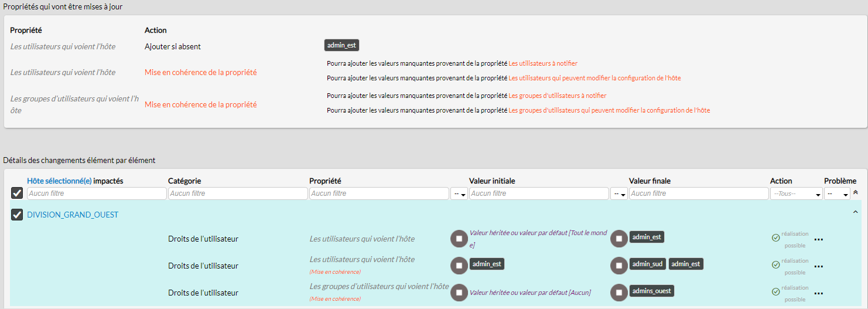The image size is (868, 309).
Task: Click into the Valeur finale filter field
Action: point(698,193)
